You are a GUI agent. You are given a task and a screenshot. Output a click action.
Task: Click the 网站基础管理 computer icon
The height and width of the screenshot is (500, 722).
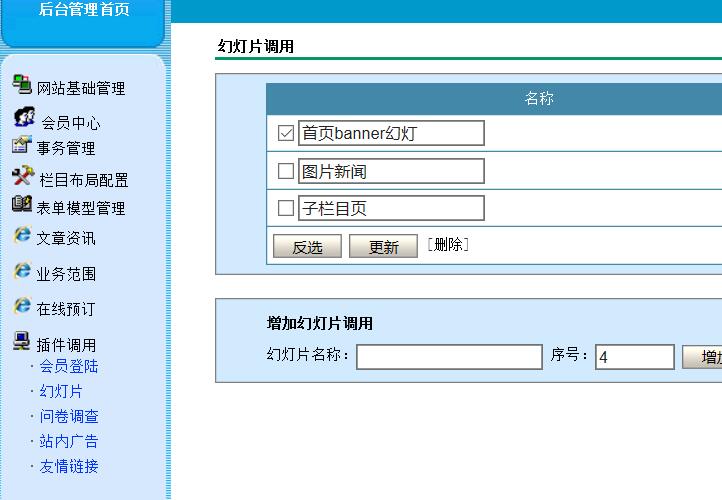tap(21, 84)
